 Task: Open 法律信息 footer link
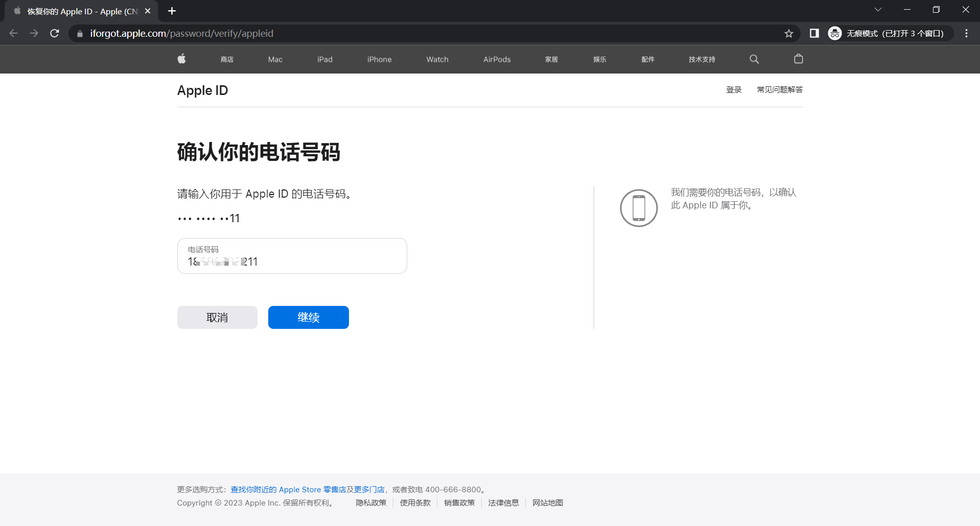point(503,503)
